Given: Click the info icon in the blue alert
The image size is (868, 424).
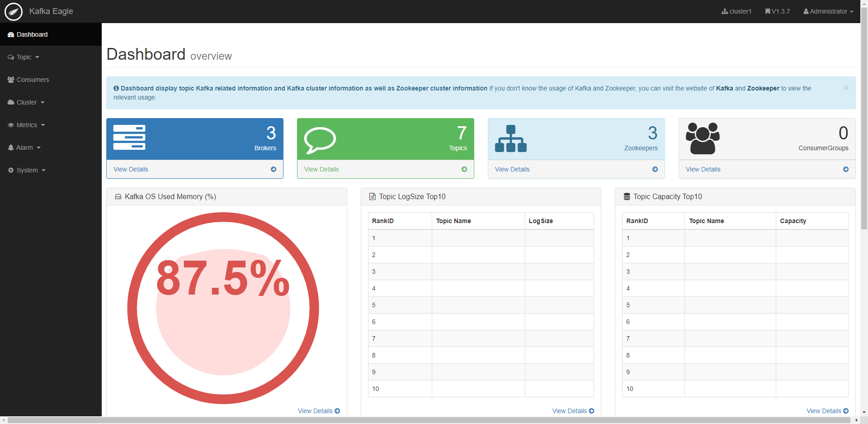Looking at the screenshot, I should coord(116,88).
